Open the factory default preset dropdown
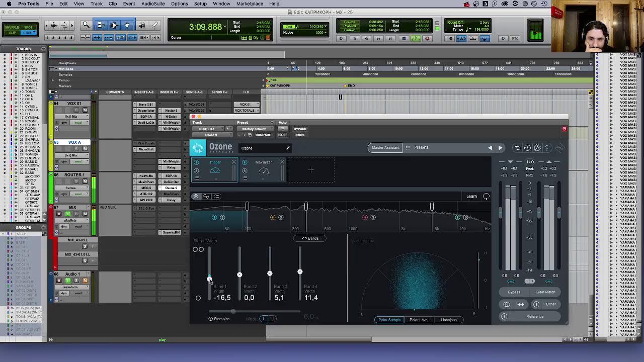The image size is (644, 362). (257, 129)
